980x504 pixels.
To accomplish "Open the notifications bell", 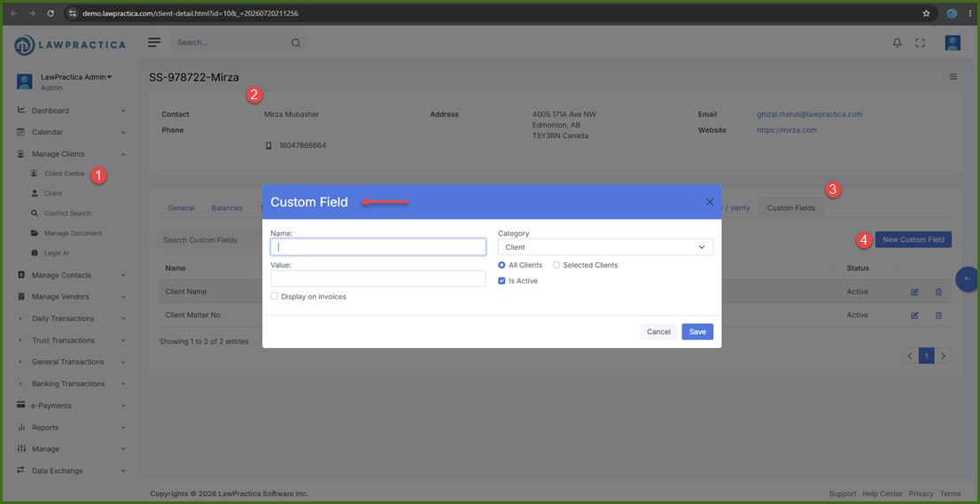I will point(897,43).
